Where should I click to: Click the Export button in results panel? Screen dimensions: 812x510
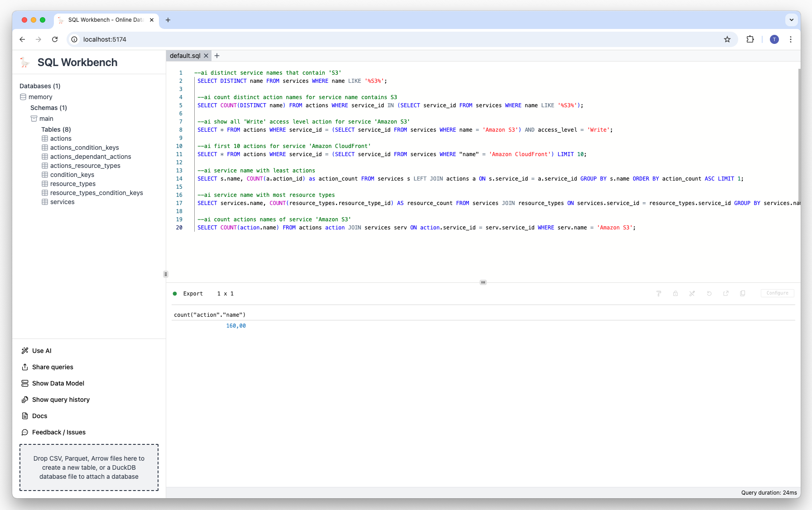point(193,294)
